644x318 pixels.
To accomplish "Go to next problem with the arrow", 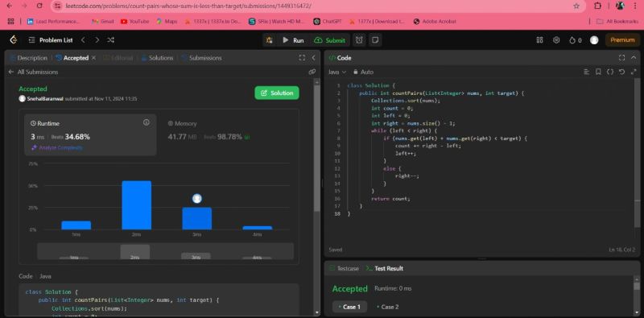I will coord(97,40).
